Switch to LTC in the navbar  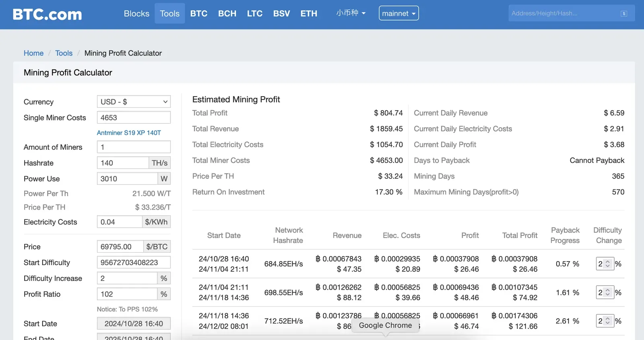coord(255,14)
